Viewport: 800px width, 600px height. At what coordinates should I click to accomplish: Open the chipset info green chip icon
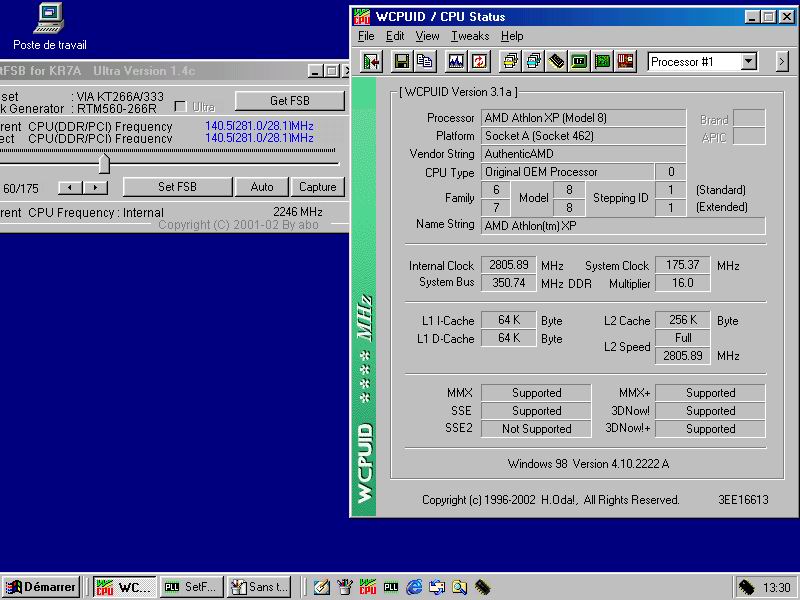click(x=579, y=62)
